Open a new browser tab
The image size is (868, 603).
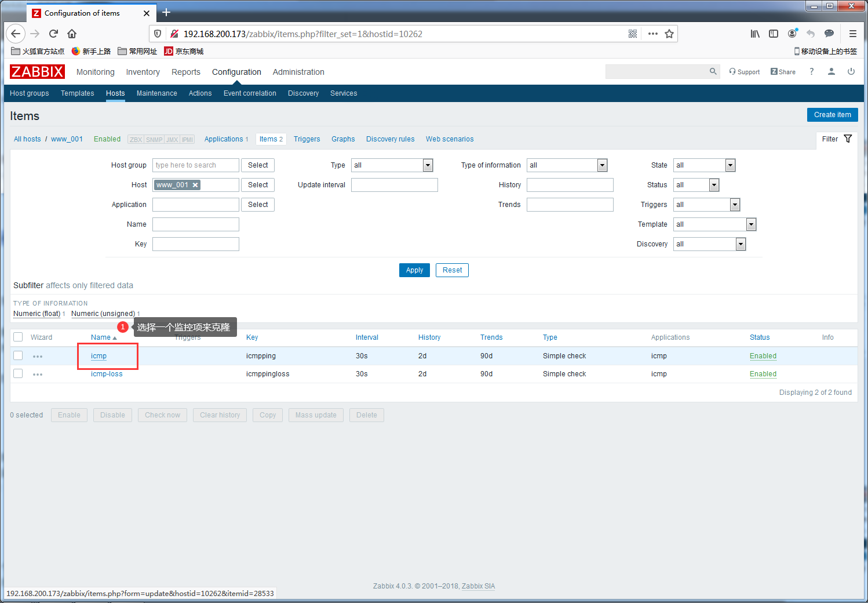click(166, 12)
